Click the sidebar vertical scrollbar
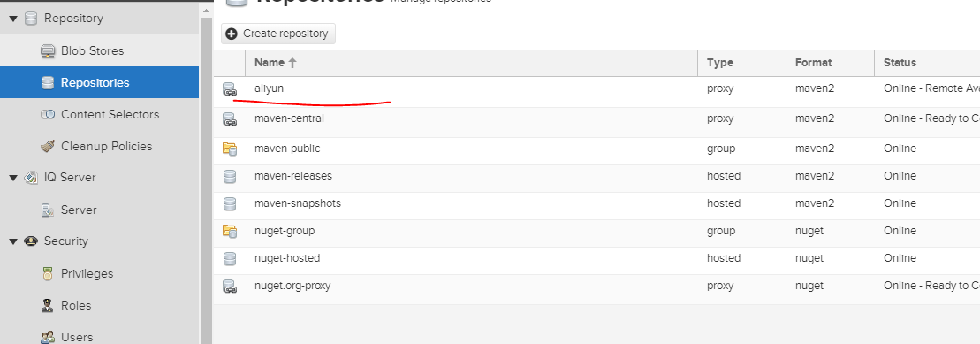 click(x=206, y=181)
